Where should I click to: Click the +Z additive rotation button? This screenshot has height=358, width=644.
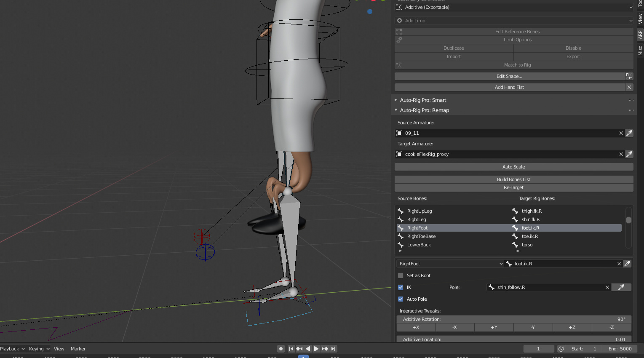pos(572,327)
